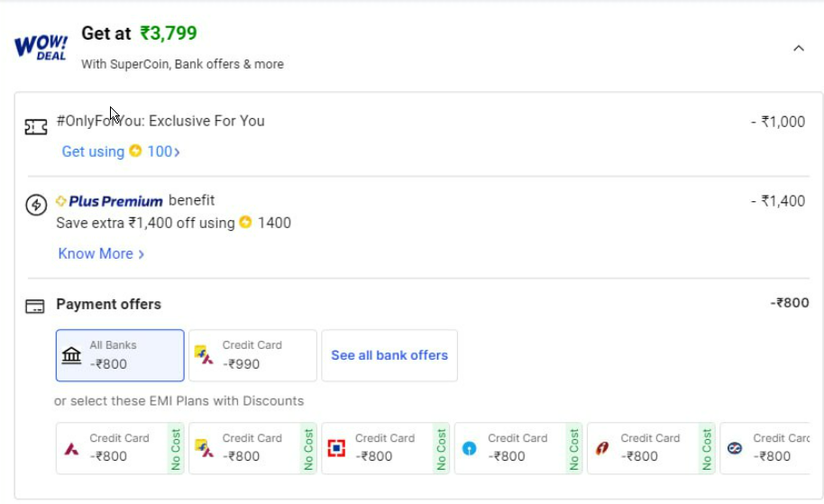Viewport: 824px width, 504px height.
Task: Click the Axis Bank logo icon
Action: (x=71, y=449)
